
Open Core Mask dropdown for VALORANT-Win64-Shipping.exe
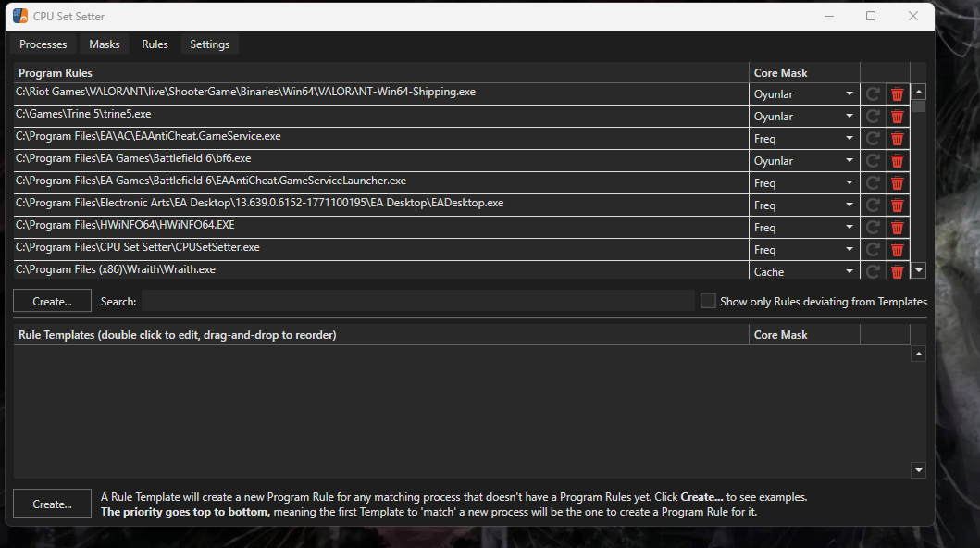point(804,94)
